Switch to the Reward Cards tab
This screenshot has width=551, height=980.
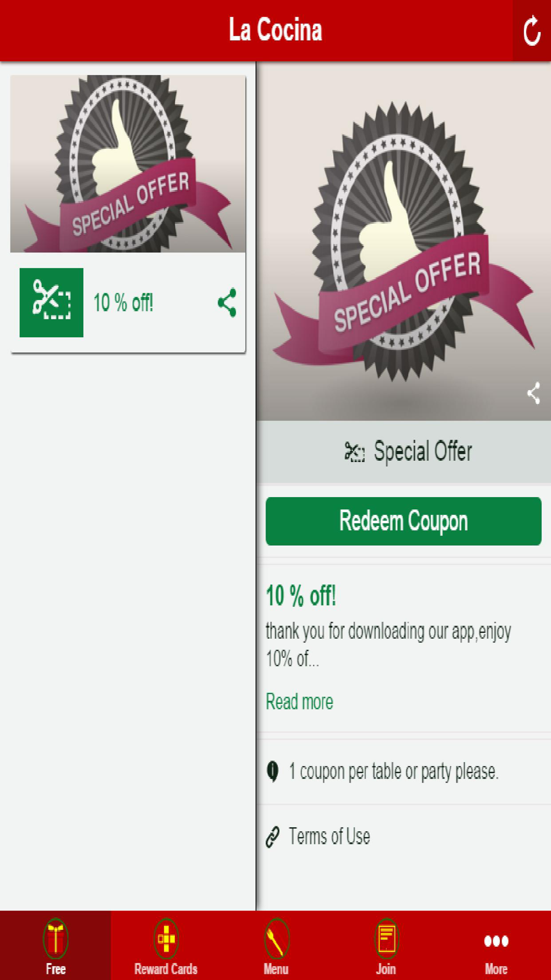click(166, 945)
